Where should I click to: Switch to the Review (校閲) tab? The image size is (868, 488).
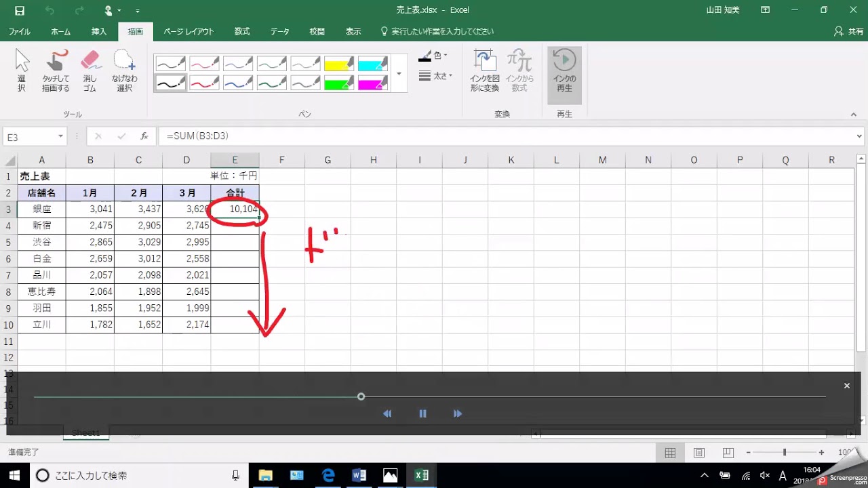pos(317,32)
